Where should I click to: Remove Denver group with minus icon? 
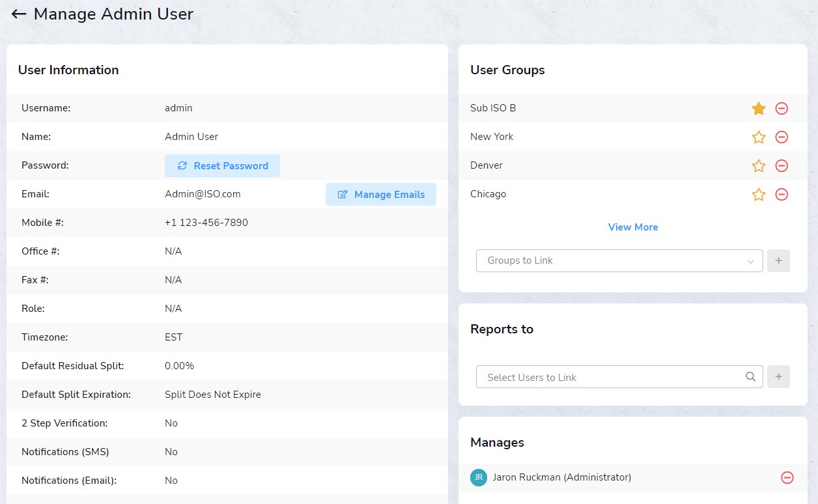(x=782, y=166)
